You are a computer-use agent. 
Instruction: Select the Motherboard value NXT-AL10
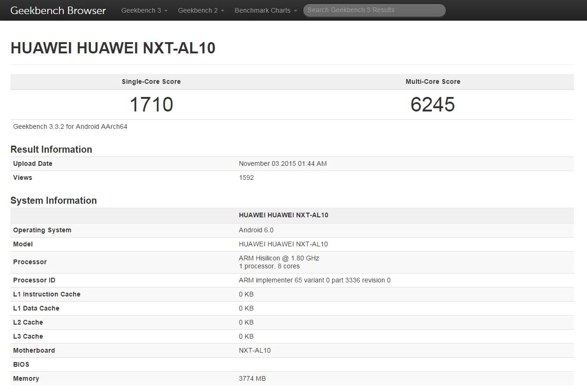click(255, 350)
